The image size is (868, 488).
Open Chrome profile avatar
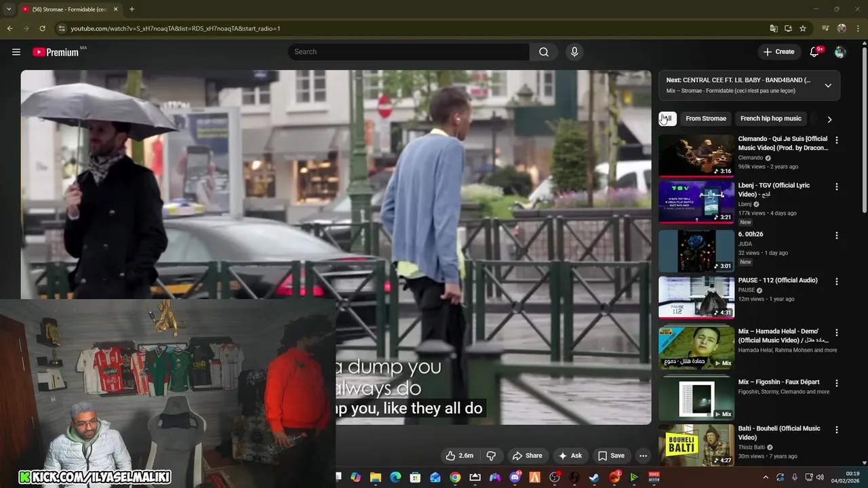click(842, 28)
